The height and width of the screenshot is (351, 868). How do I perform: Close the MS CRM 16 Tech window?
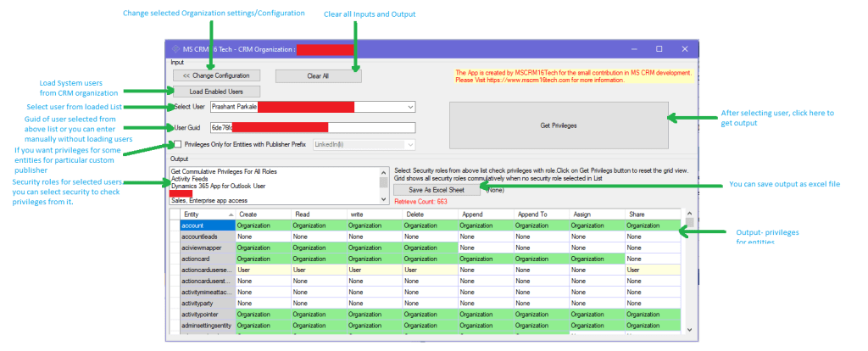(685, 48)
